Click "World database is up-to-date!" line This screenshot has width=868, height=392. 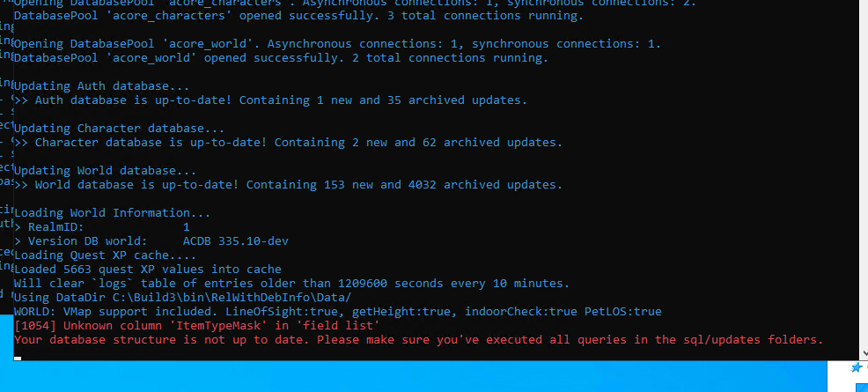[x=289, y=185]
